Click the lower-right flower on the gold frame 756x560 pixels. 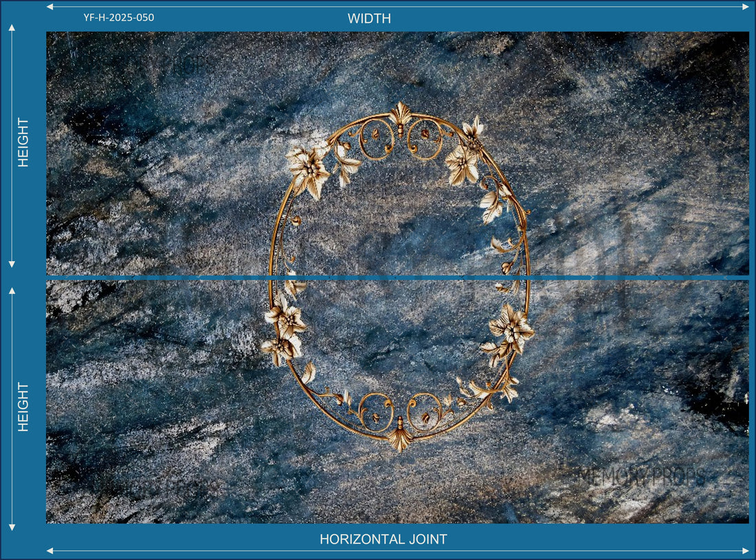pos(510,329)
